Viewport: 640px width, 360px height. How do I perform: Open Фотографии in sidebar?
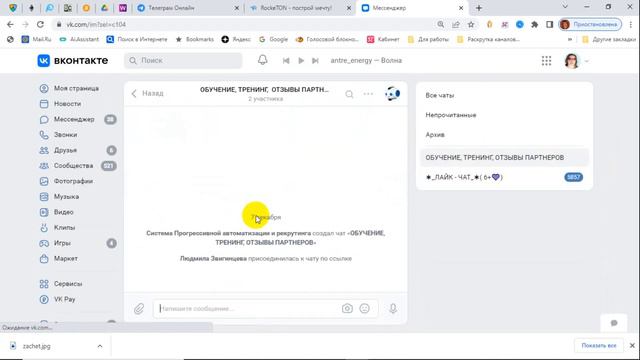click(x=66, y=181)
